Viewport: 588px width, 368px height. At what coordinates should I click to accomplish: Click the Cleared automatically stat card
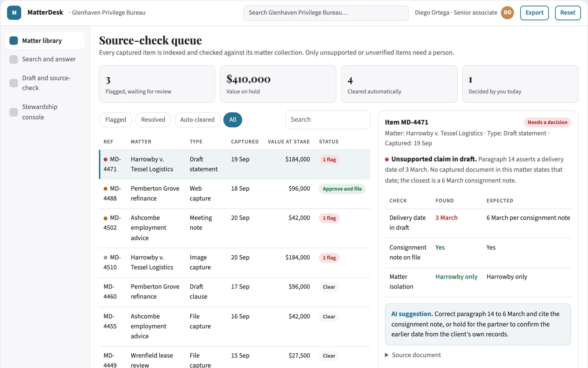pos(399,84)
